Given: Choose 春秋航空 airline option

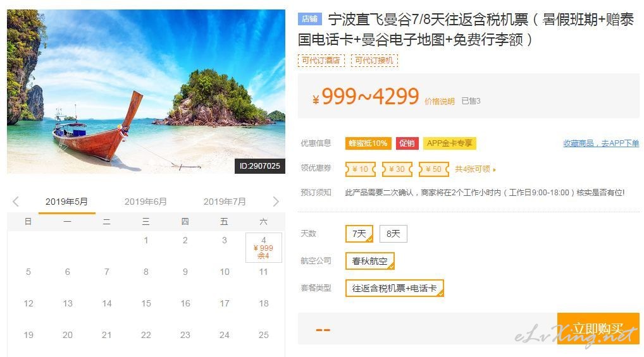Looking at the screenshot, I should coord(370,261).
